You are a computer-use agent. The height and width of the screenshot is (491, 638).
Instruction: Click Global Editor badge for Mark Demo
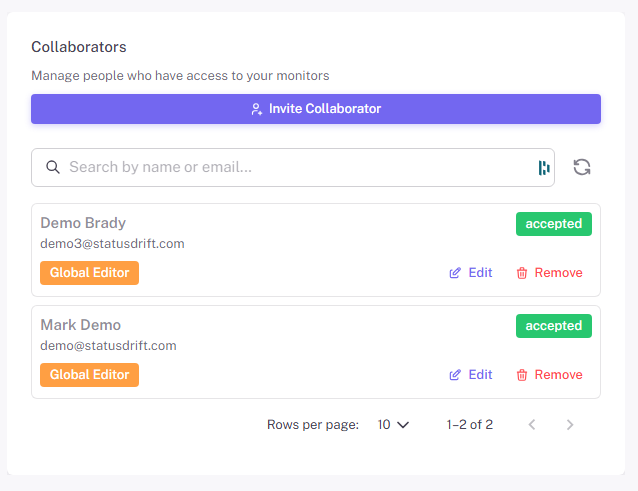(89, 375)
